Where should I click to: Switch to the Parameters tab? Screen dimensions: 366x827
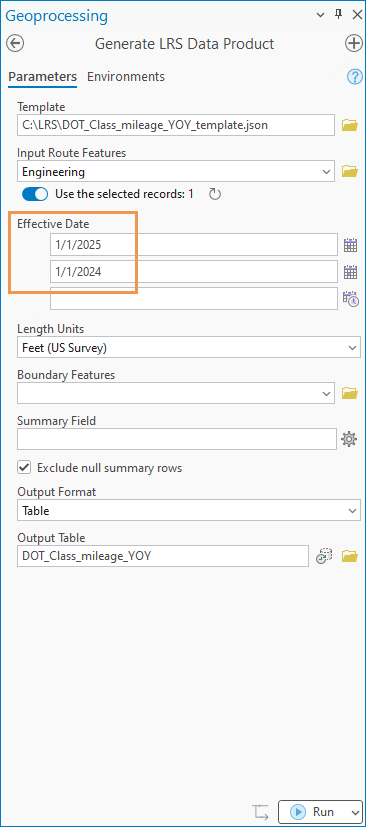pyautogui.click(x=43, y=76)
